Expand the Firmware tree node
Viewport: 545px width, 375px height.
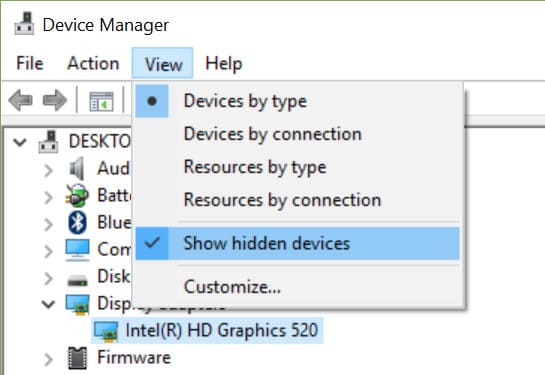point(49,360)
